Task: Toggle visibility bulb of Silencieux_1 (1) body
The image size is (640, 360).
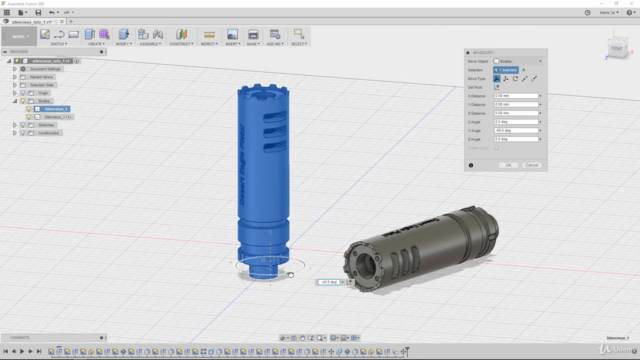Action: pyautogui.click(x=29, y=117)
